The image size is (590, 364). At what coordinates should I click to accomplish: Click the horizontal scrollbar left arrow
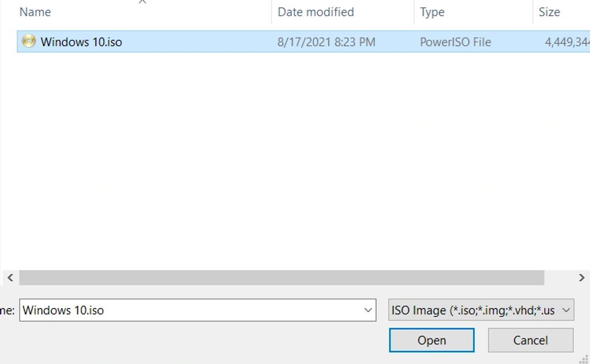click(10, 278)
